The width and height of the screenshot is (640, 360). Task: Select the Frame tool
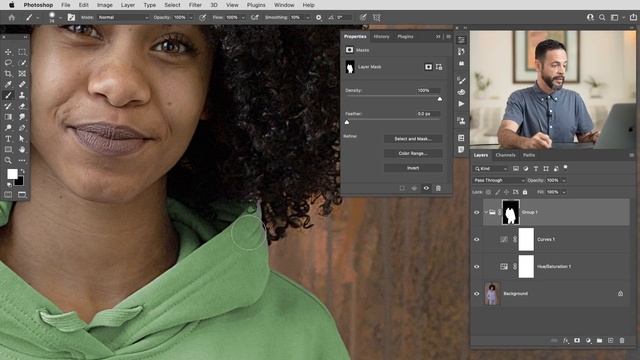click(x=22, y=73)
